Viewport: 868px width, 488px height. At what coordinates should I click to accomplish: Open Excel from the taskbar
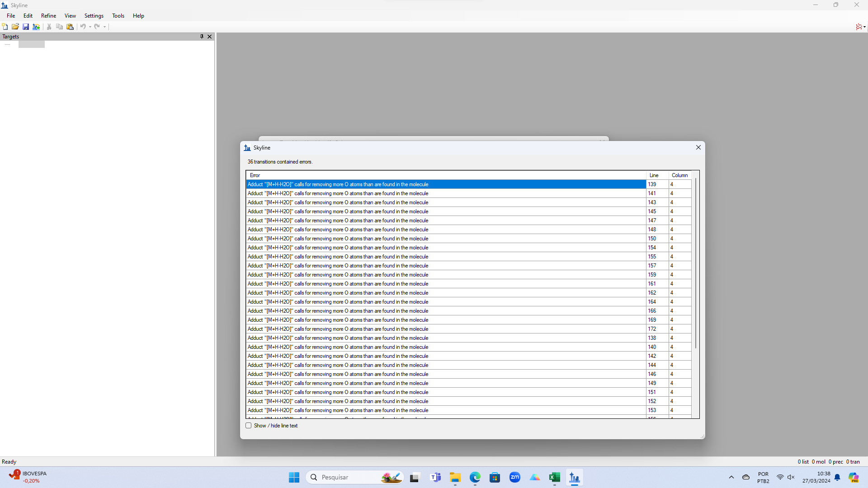[554, 477]
